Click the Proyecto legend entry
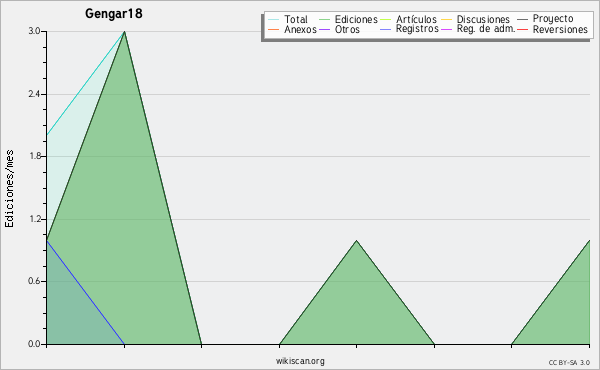Image resolution: width=600 pixels, height=370 pixels. coord(545,19)
